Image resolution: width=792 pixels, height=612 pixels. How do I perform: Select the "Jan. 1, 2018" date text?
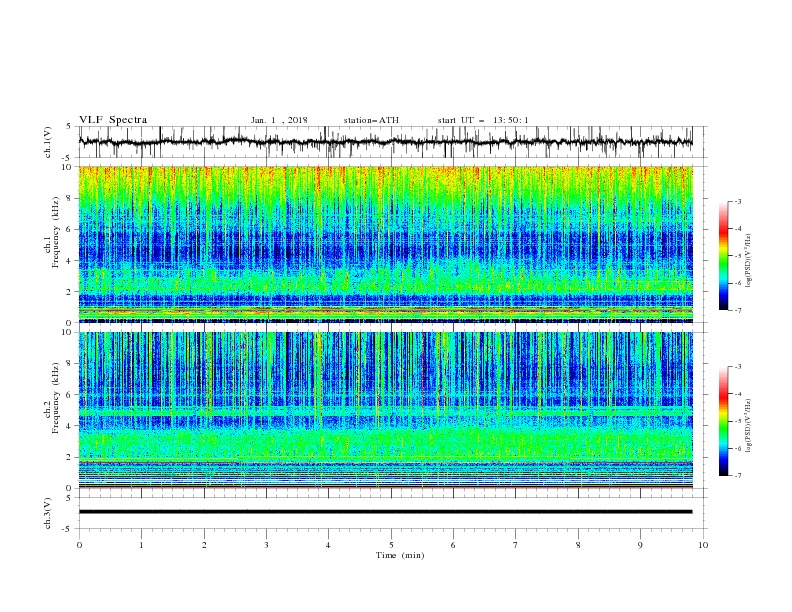tap(279, 120)
